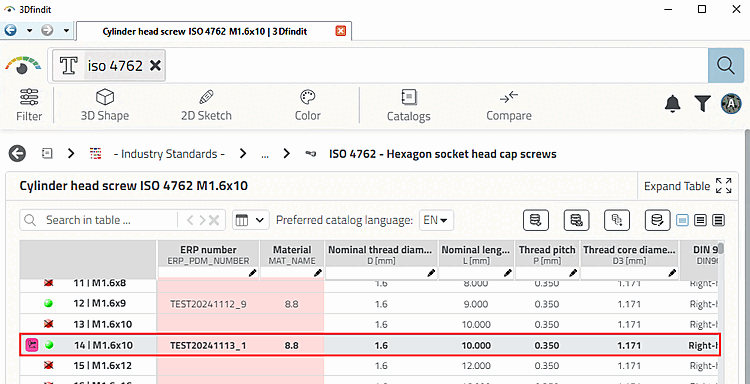The image size is (750, 384).
Task: Open notifications bell icon
Action: tap(673, 103)
